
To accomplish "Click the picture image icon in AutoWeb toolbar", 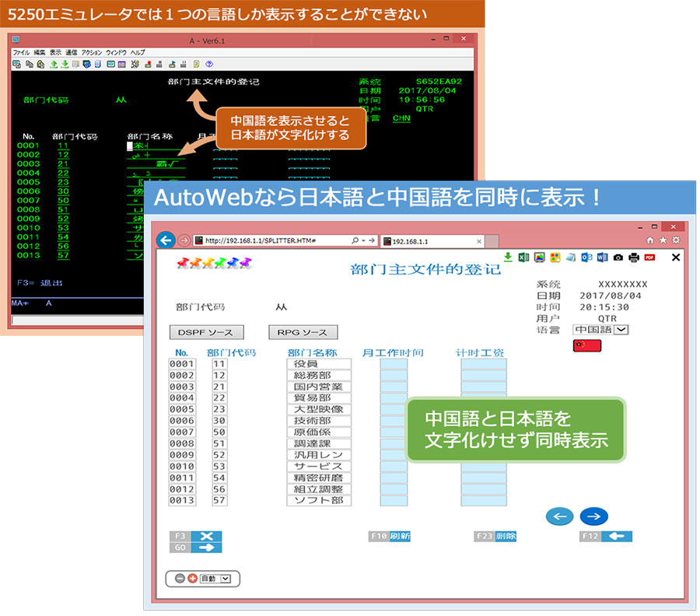I will [539, 257].
